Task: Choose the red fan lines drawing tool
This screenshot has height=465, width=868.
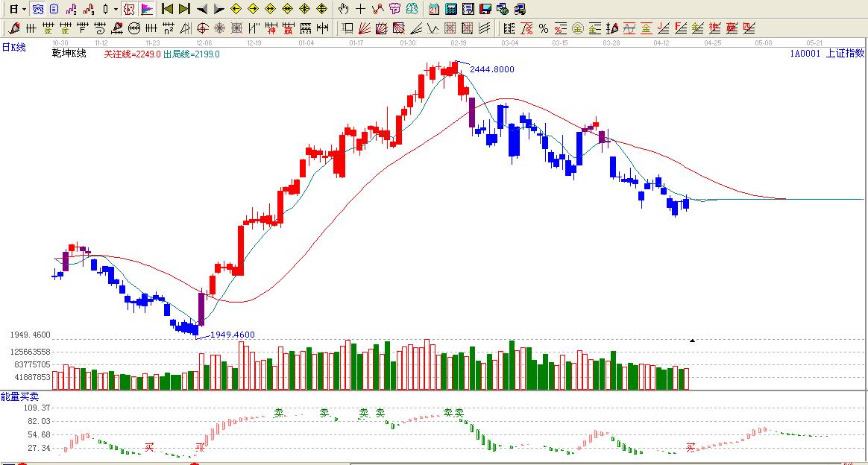Action: click(365, 28)
